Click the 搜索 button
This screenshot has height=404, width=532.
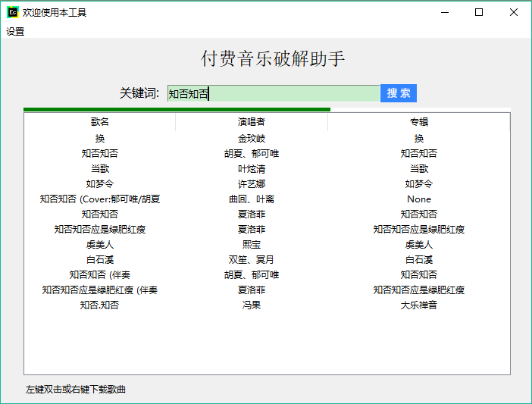399,93
